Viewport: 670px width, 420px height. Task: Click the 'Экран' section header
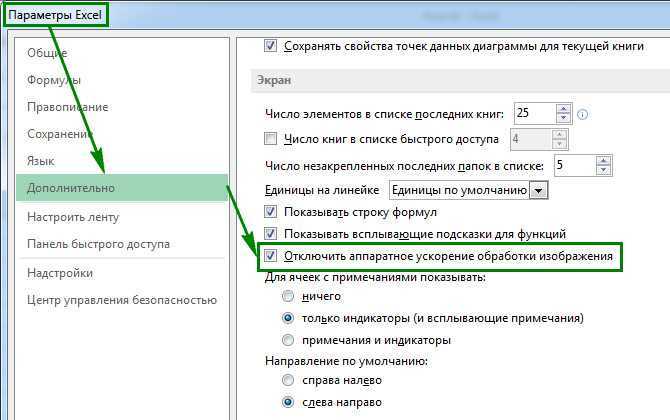[274, 80]
